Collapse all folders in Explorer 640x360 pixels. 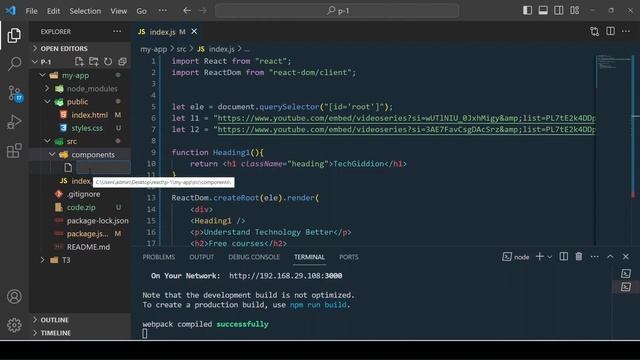tap(122, 62)
